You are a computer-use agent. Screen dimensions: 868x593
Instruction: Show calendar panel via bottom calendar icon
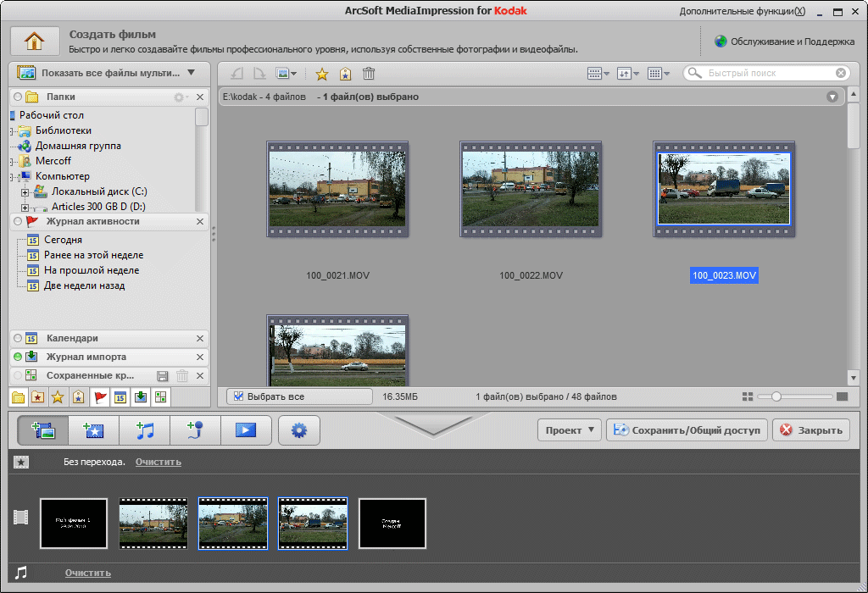pyautogui.click(x=120, y=397)
